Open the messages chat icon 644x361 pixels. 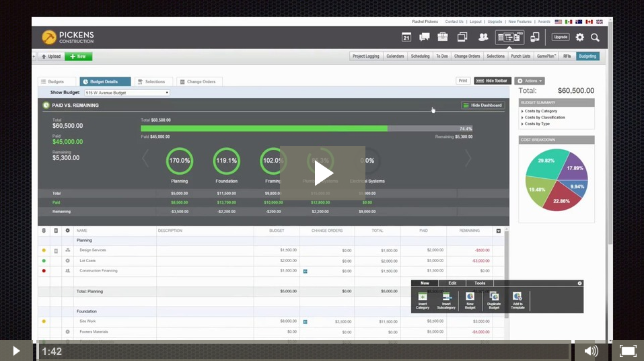(424, 38)
